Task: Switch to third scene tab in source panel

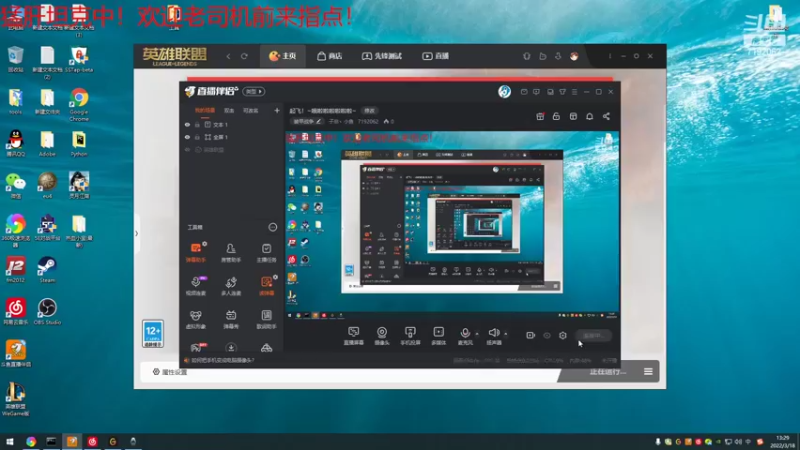Action: coord(250,111)
